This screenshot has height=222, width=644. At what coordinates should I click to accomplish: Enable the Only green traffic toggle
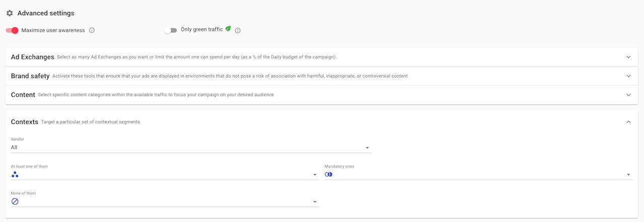click(x=171, y=30)
